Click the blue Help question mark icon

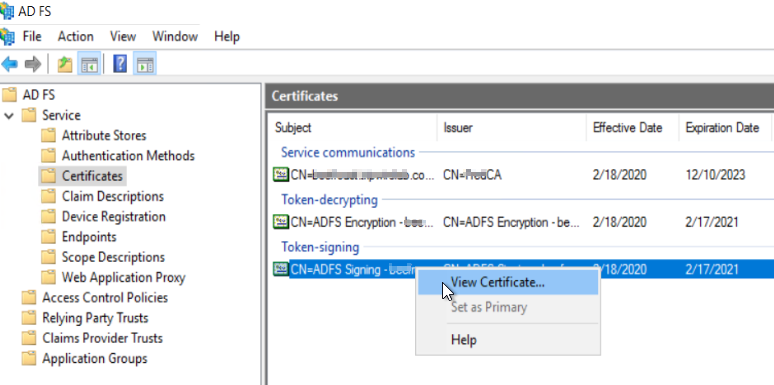point(120,64)
